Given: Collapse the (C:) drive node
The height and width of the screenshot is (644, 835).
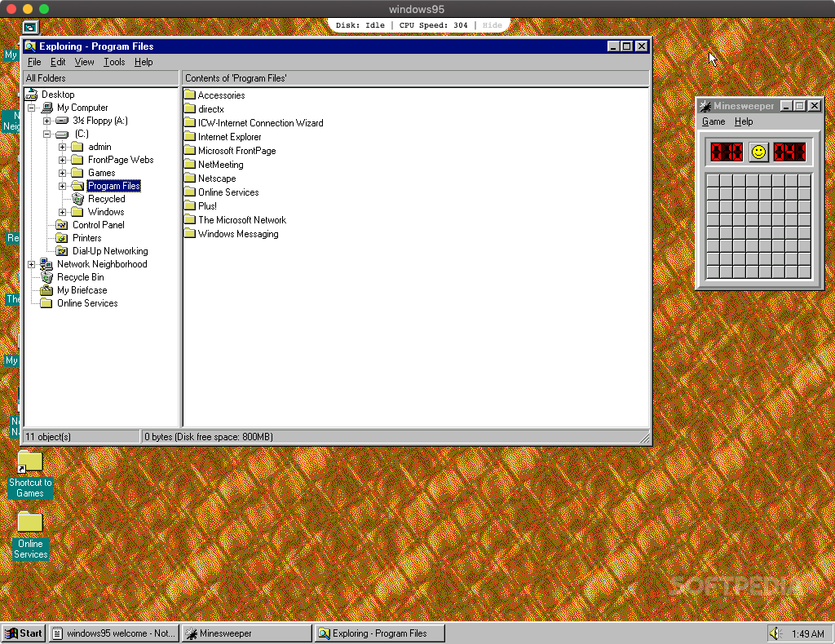Looking at the screenshot, I should (48, 133).
